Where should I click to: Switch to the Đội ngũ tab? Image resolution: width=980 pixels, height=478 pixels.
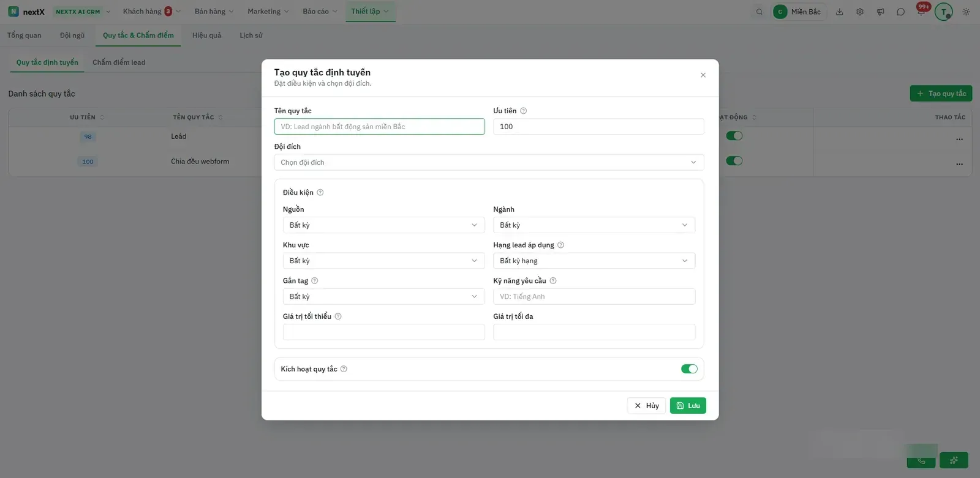pos(72,35)
